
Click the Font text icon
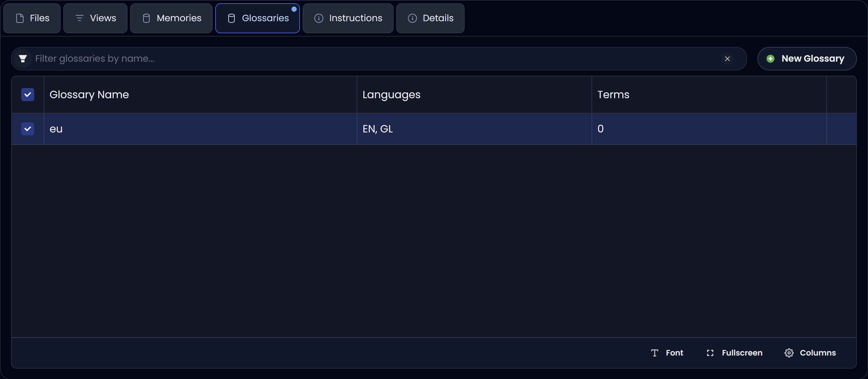654,353
